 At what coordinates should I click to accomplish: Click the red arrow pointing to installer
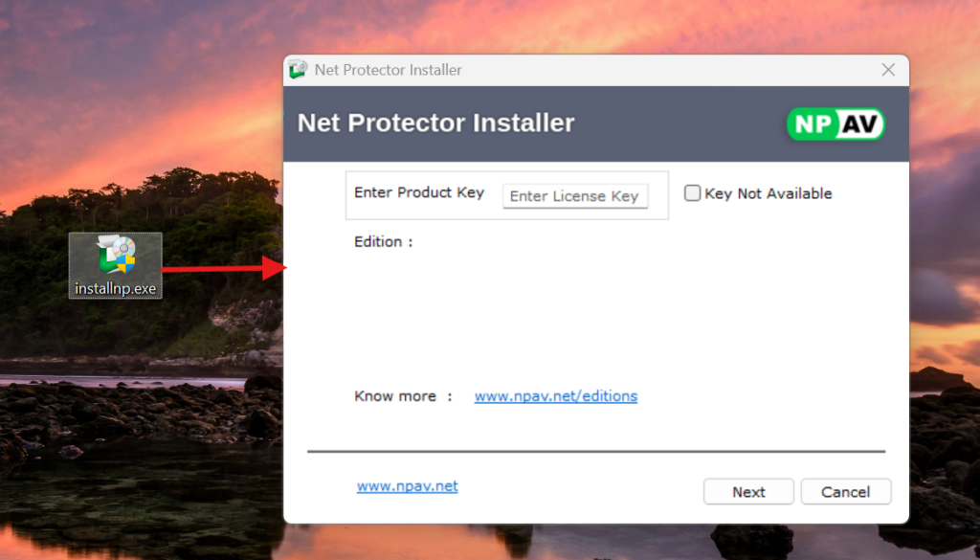tap(224, 268)
